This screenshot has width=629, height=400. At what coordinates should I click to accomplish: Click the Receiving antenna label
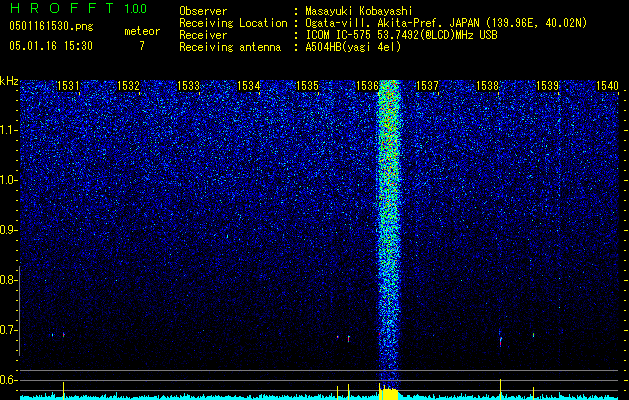pos(230,47)
